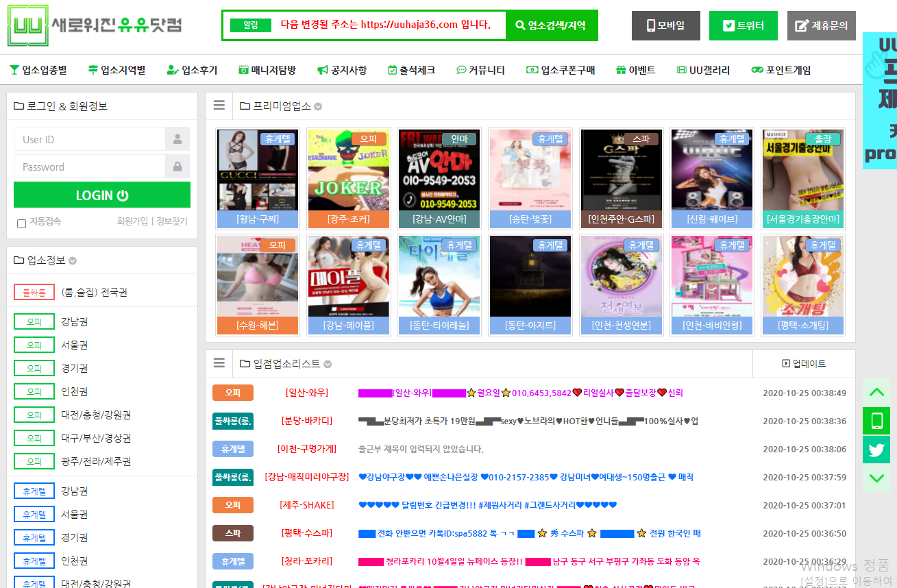The height and width of the screenshot is (588, 897).
Task: Click the hamburger icon in 프리미엄업소 panel
Action: [x=219, y=106]
